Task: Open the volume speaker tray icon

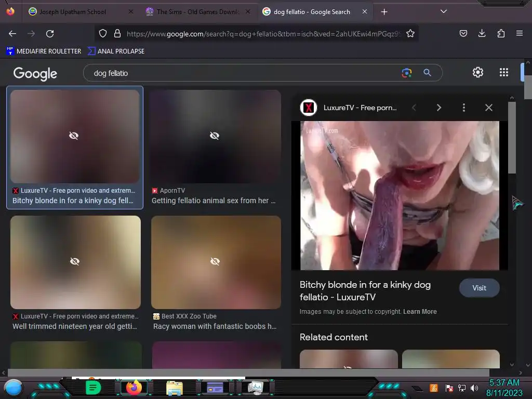Action: 474,388
